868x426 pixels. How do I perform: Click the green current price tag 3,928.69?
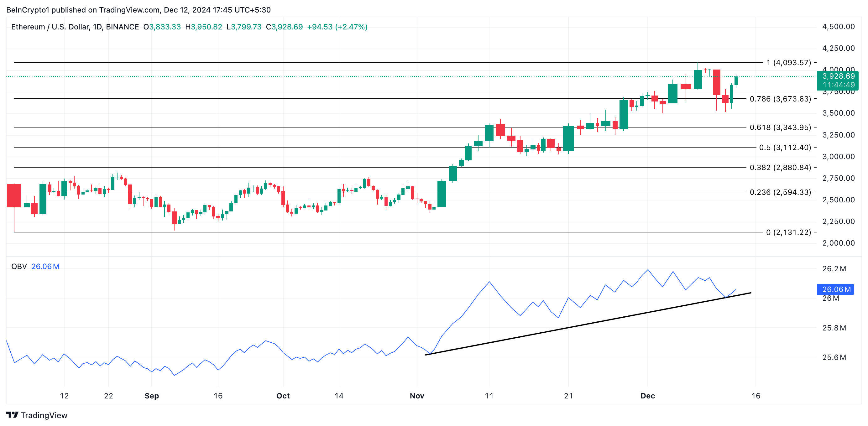pyautogui.click(x=839, y=77)
